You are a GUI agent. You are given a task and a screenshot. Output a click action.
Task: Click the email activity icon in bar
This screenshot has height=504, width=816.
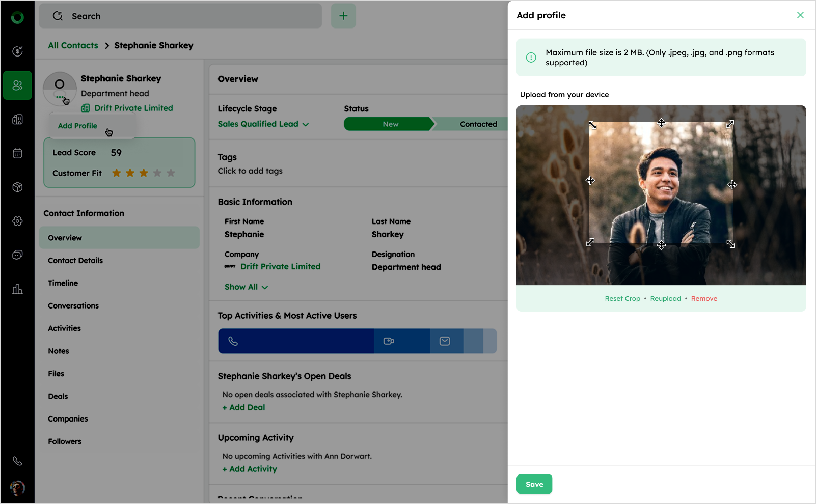point(445,341)
